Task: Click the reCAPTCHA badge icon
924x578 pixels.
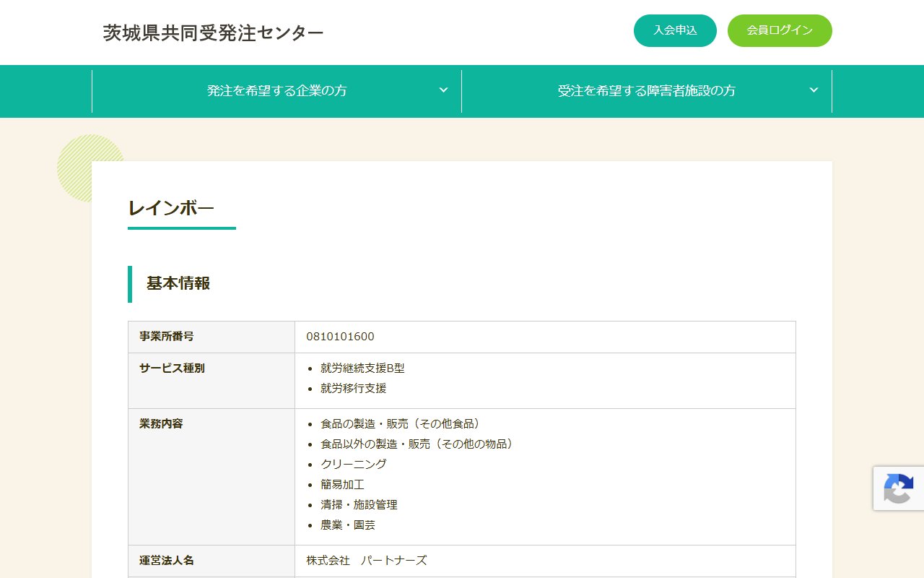Action: (898, 488)
